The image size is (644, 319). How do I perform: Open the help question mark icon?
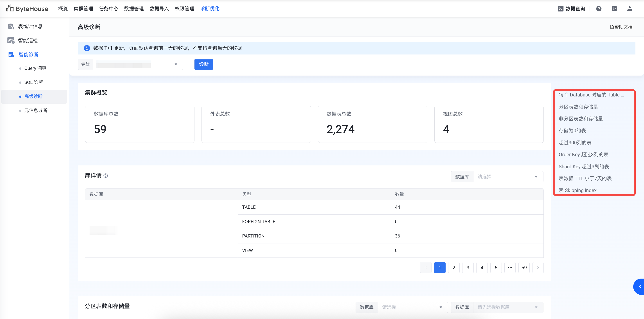[x=599, y=9]
